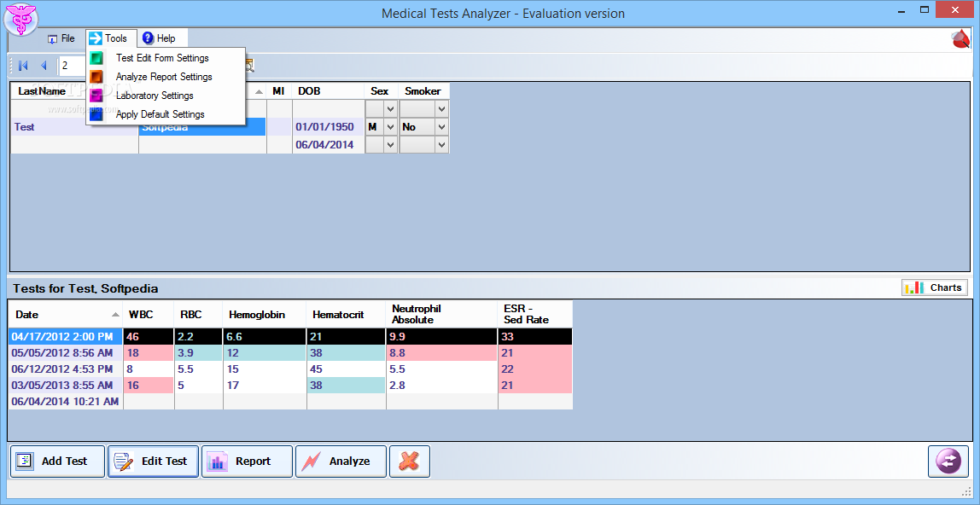Select the 04/17/2012 2:00 PM test row
This screenshot has width=980, height=505.
click(290, 336)
